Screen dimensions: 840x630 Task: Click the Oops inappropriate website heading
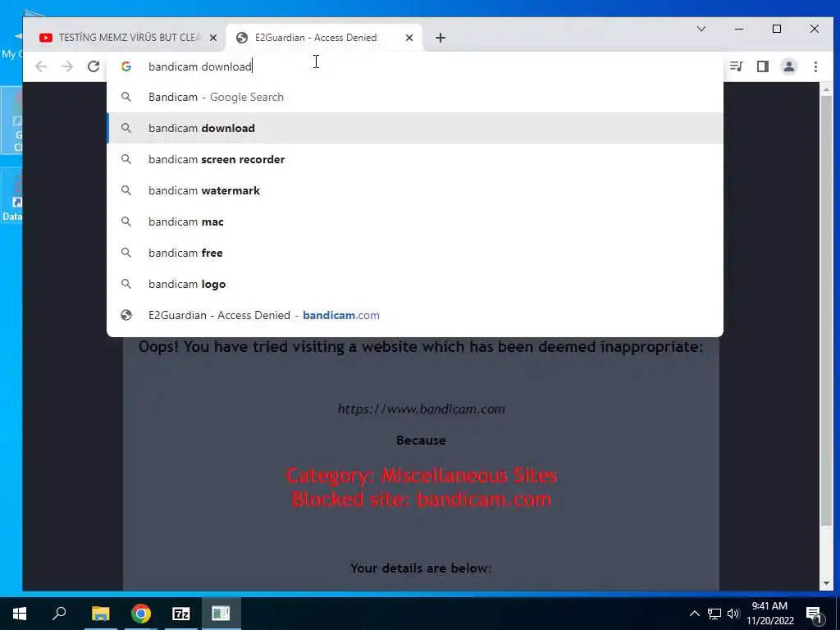pos(421,347)
